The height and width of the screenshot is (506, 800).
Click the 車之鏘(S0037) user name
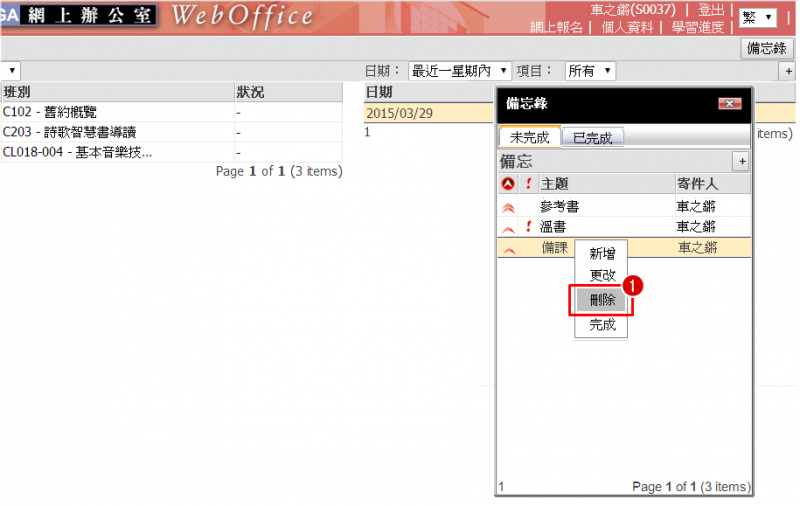[x=633, y=10]
